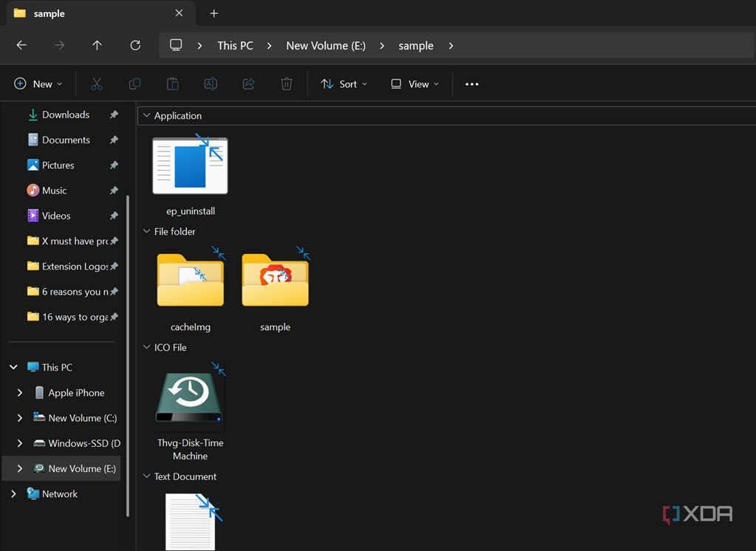The image size is (756, 551).
Task: Expand New Volume (C:) in sidebar
Action: click(x=20, y=418)
